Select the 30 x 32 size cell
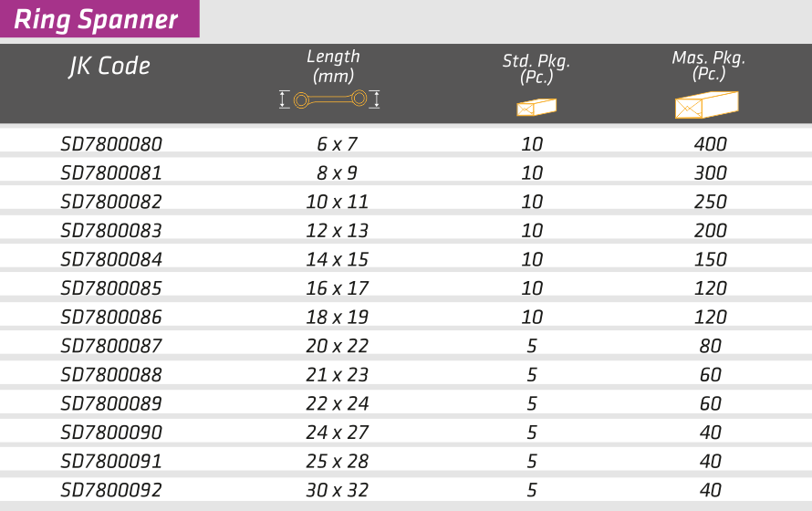Screen dimensions: 812x511 337,490
